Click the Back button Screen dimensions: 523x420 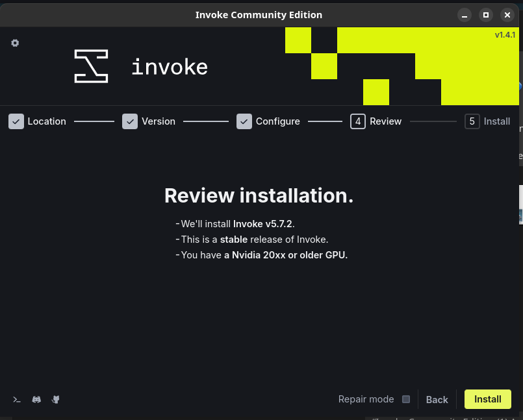(x=437, y=399)
